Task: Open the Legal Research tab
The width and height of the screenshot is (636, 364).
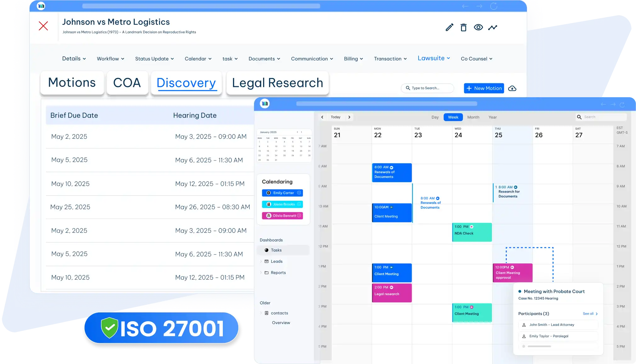Action: point(278,83)
